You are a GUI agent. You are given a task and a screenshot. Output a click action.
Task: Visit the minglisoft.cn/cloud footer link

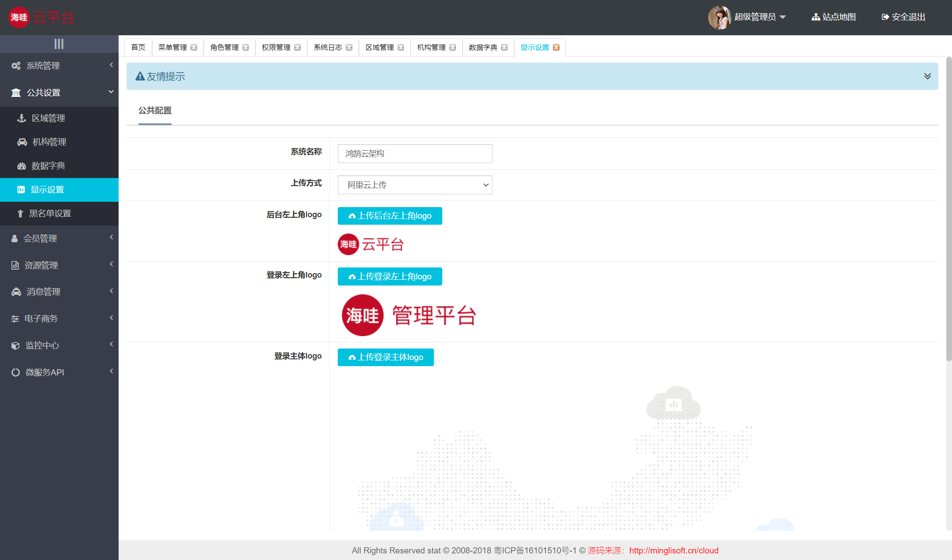coord(673,550)
